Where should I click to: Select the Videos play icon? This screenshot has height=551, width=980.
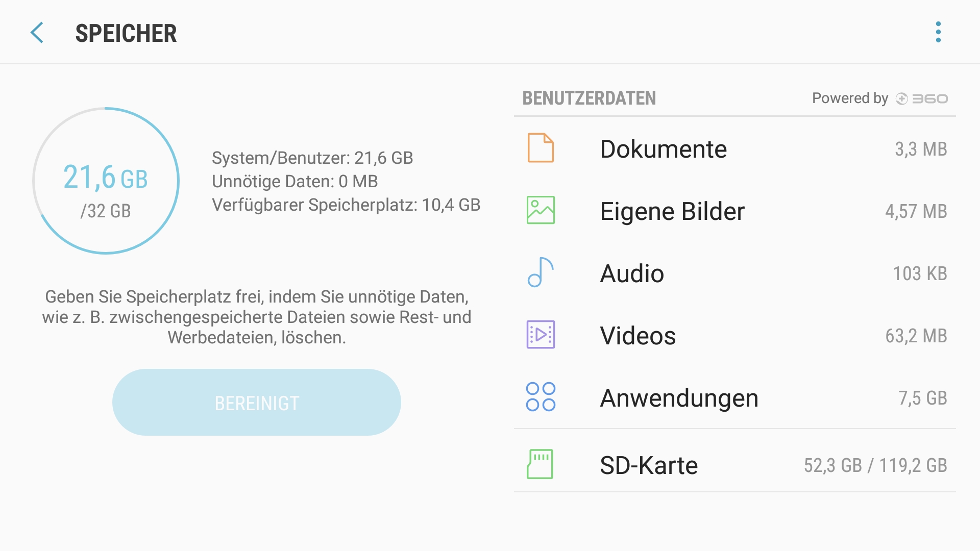point(540,335)
